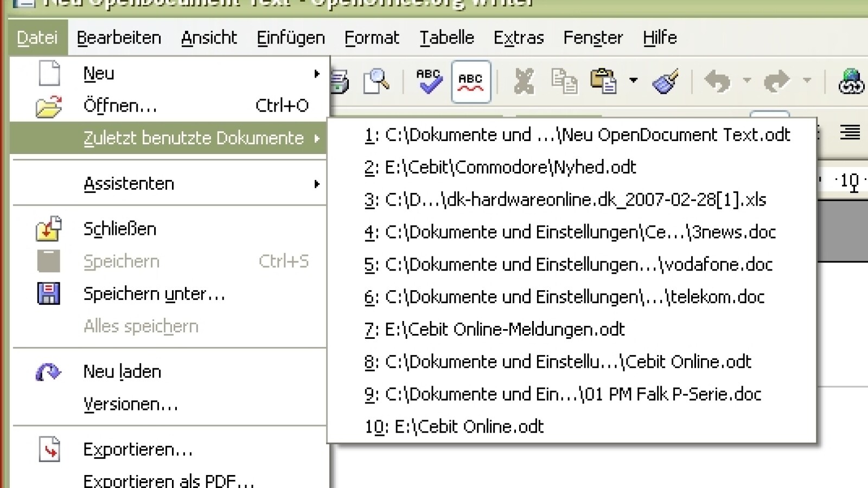868x488 pixels.
Task: Open the Page Preview magnifier icon
Action: (x=376, y=82)
